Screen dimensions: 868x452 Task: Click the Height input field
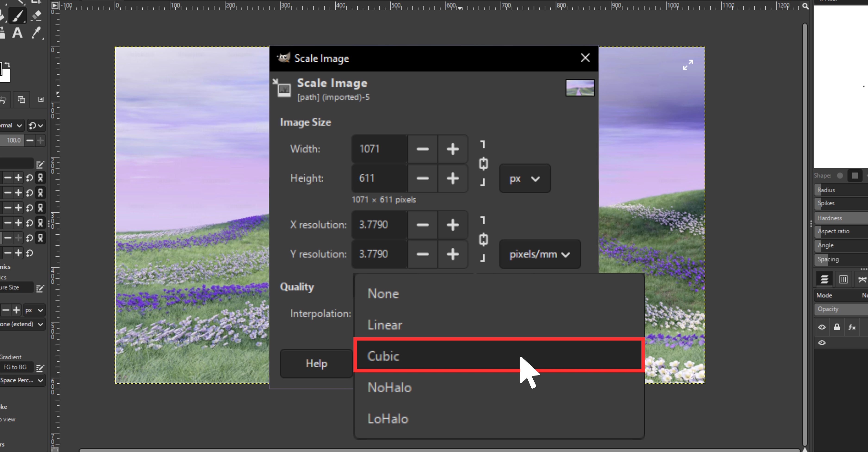379,178
